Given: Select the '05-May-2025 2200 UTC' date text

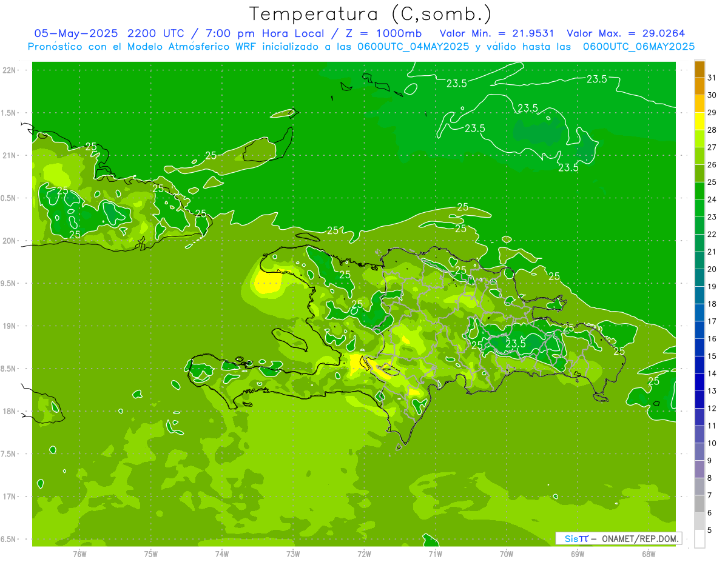Looking at the screenshot, I should 107,33.
